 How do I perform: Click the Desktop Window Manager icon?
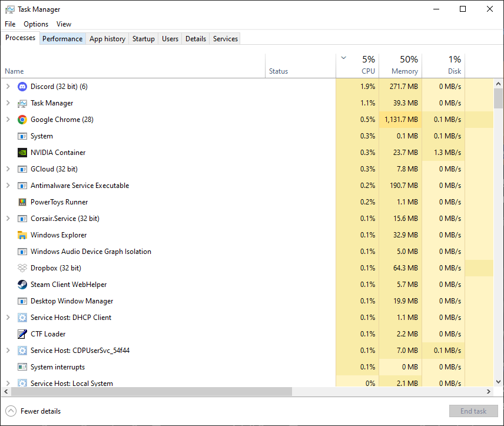(22, 301)
